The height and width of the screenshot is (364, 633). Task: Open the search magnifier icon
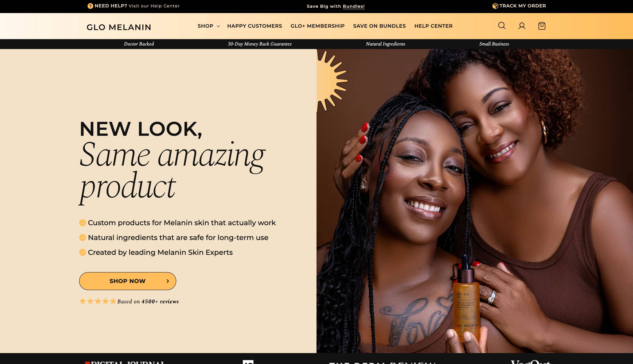(502, 26)
